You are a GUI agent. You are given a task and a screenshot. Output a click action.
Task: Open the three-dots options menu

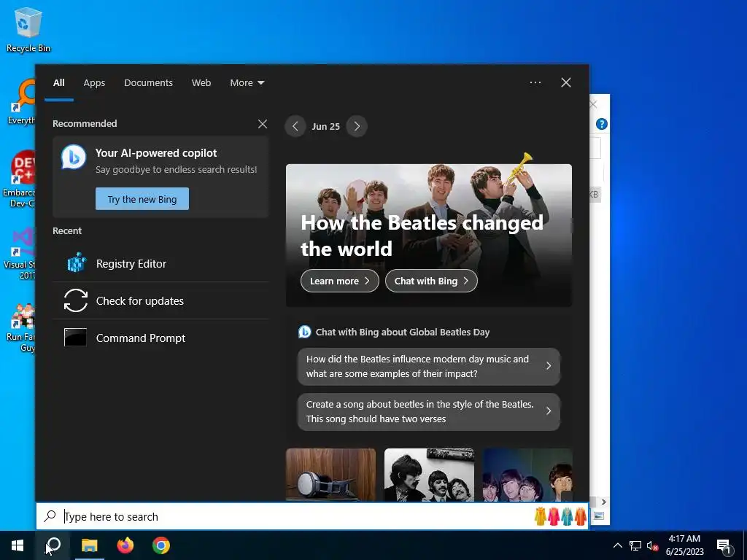(x=535, y=82)
